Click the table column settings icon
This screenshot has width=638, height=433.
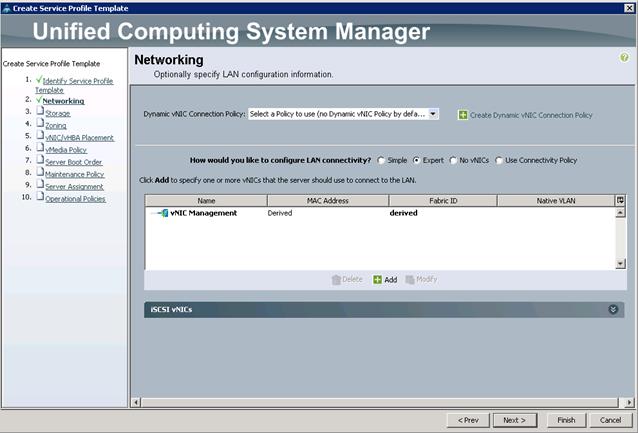(x=620, y=200)
